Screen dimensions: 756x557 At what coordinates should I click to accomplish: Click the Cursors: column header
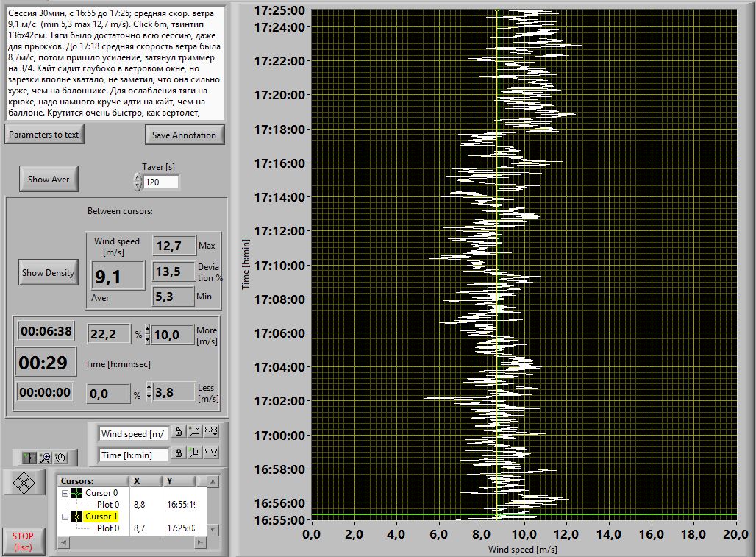point(93,480)
